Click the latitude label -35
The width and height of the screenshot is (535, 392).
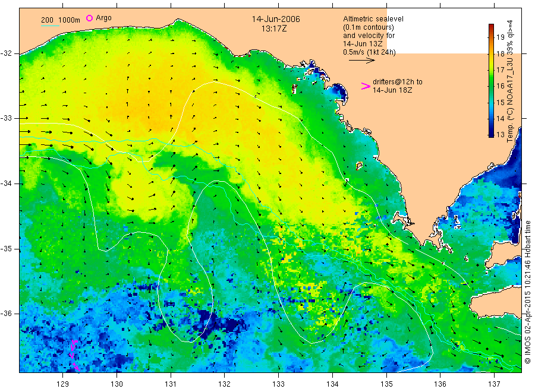(7, 248)
